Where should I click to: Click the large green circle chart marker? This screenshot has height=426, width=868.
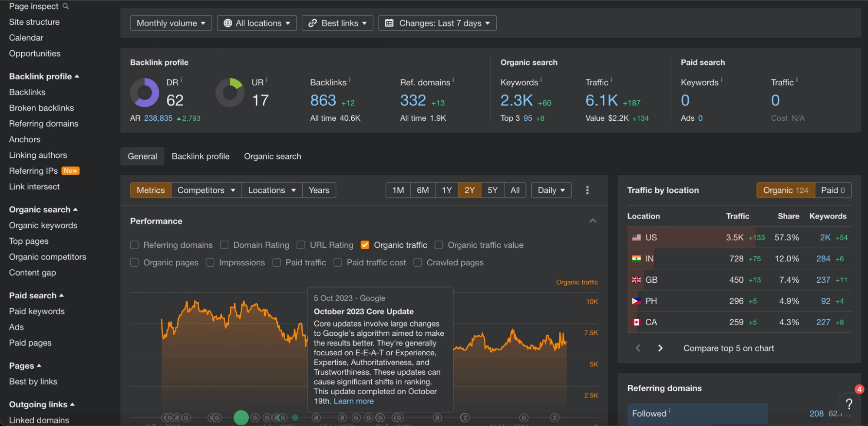pyautogui.click(x=241, y=417)
